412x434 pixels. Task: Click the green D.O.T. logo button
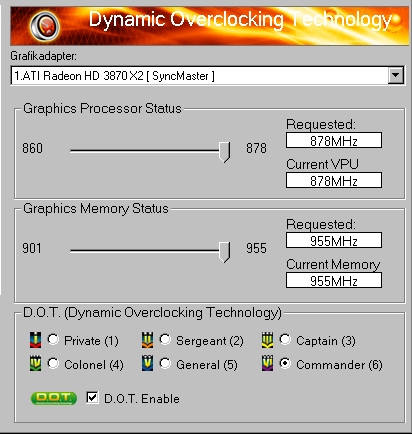point(54,398)
